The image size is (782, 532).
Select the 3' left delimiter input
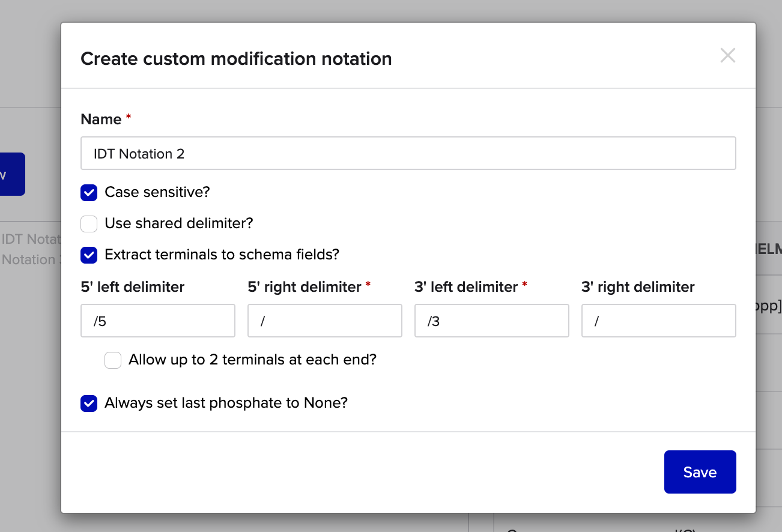[x=491, y=321]
